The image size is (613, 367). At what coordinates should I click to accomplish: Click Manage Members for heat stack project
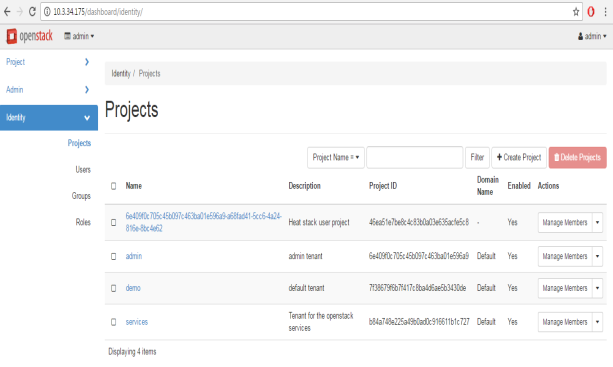[565, 222]
